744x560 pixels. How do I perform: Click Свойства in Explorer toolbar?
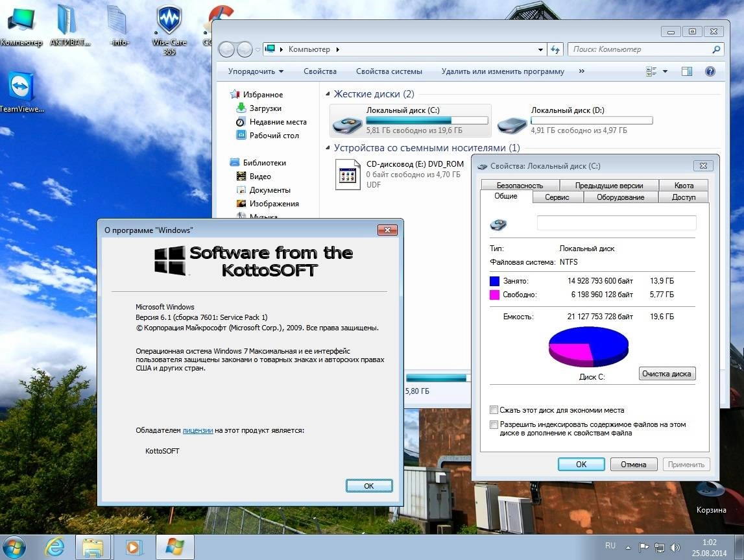coord(320,71)
